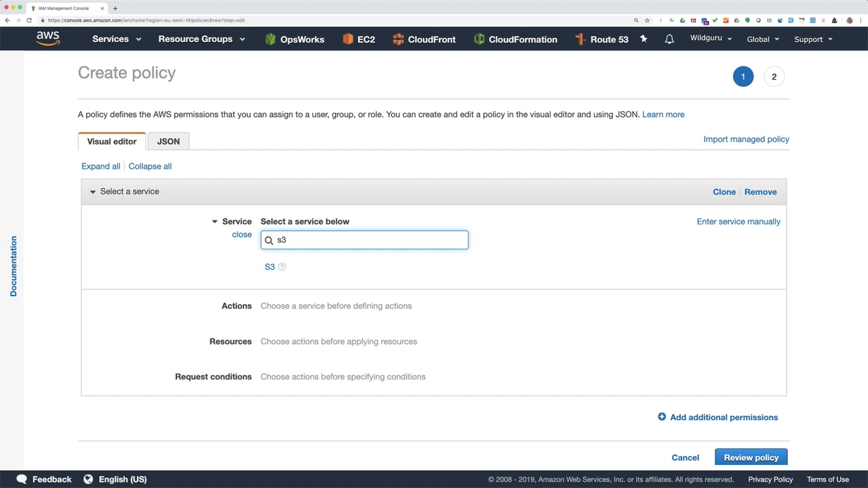Open the notifications bell
The width and height of the screenshot is (868, 488).
pyautogui.click(x=669, y=39)
